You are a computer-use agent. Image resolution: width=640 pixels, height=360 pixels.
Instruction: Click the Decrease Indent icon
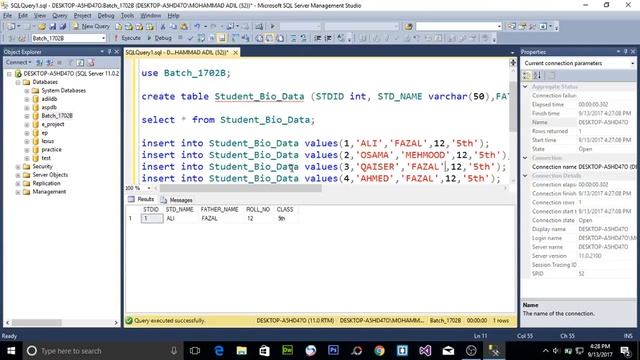point(318,38)
